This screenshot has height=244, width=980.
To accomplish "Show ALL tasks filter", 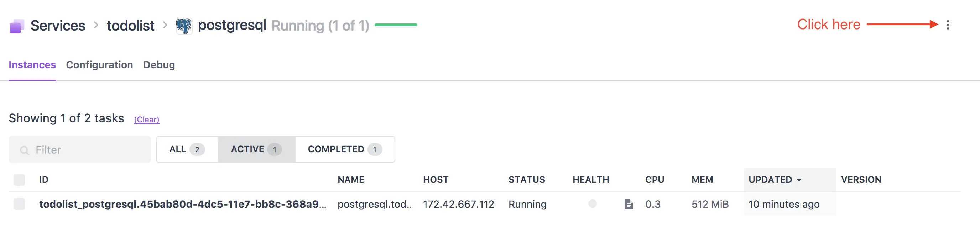I will (x=187, y=149).
